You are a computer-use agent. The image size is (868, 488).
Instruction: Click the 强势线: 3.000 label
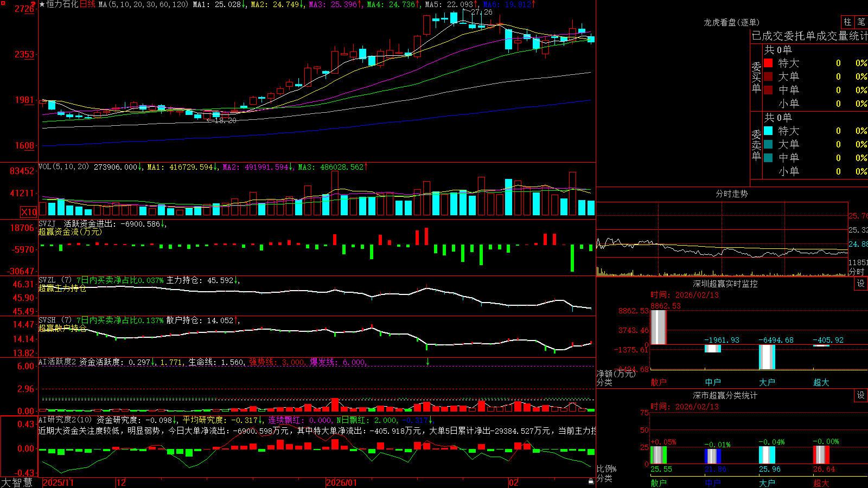[x=277, y=362]
